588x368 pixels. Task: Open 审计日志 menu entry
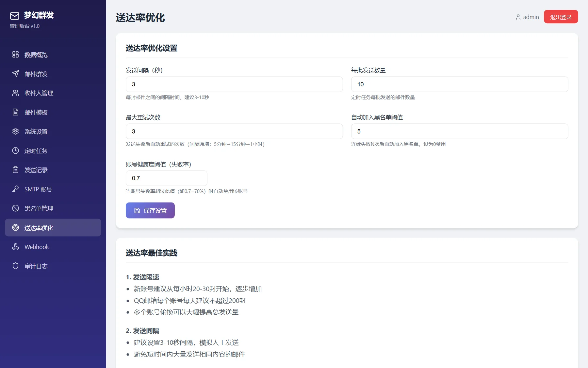tap(53, 266)
